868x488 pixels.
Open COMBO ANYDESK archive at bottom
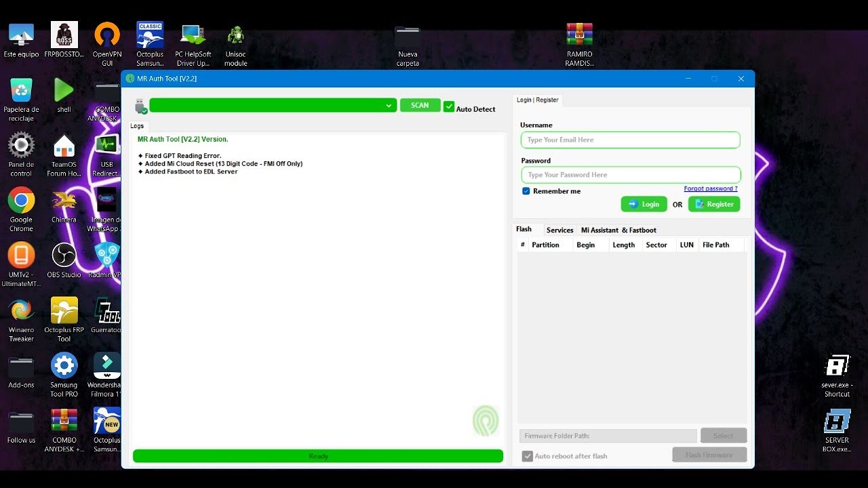pyautogui.click(x=64, y=430)
